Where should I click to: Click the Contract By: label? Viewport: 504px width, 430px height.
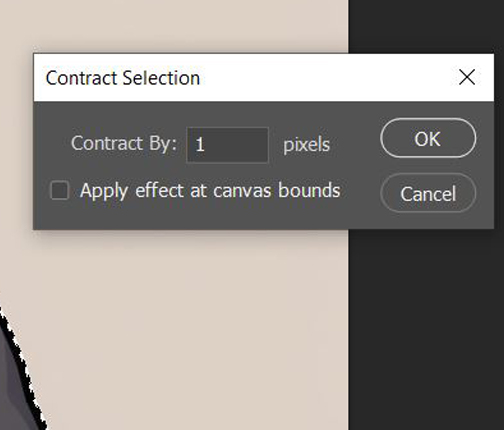click(124, 144)
